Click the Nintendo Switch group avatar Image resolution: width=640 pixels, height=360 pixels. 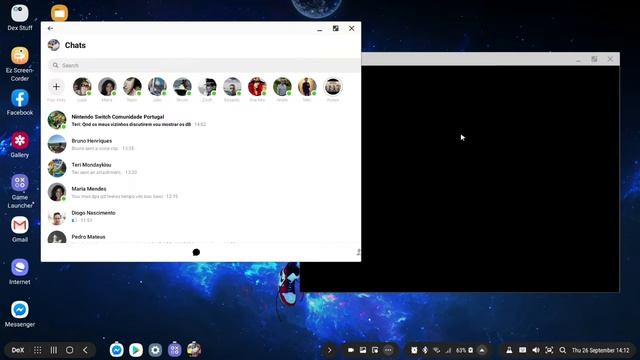coord(57,120)
